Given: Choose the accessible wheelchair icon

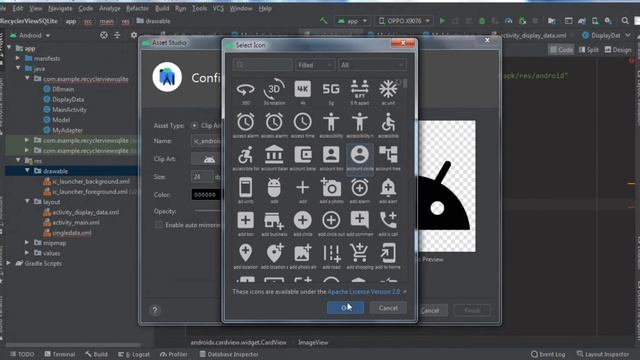Looking at the screenshot, I should point(388,122).
